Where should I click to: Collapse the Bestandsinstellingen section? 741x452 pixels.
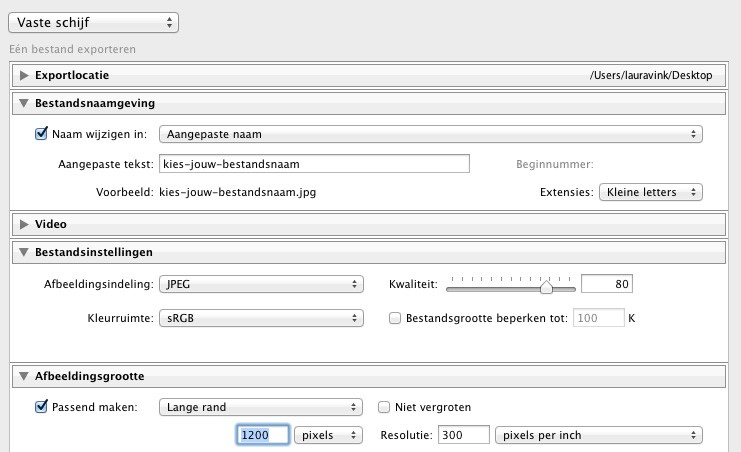tap(24, 252)
